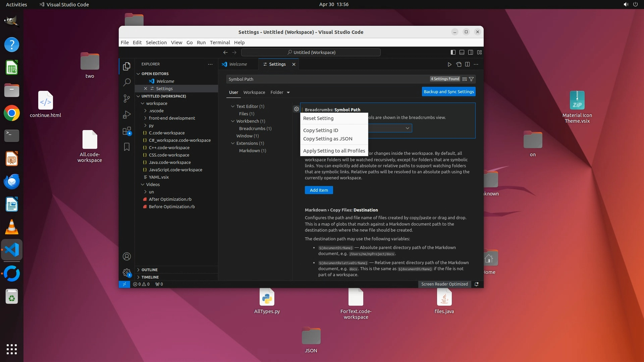Collapse the Workbench settings group
Image resolution: width=644 pixels, height=362 pixels.
pyautogui.click(x=233, y=121)
